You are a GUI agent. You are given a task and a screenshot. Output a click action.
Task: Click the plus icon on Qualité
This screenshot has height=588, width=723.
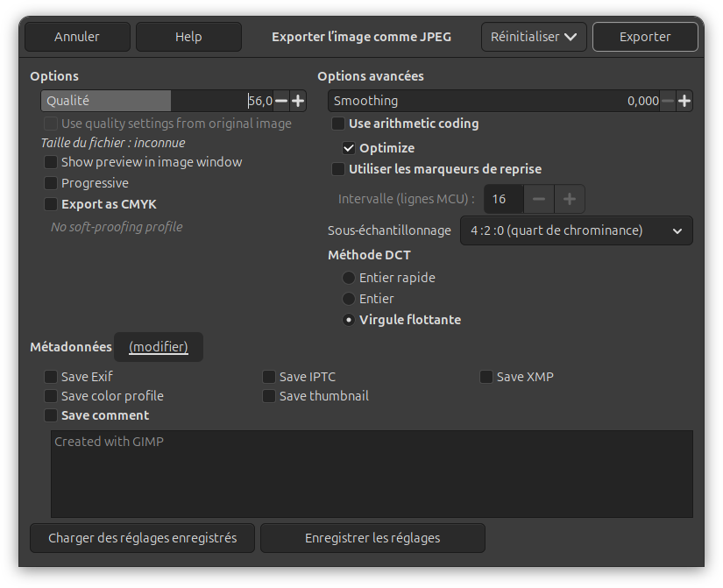pyautogui.click(x=298, y=101)
